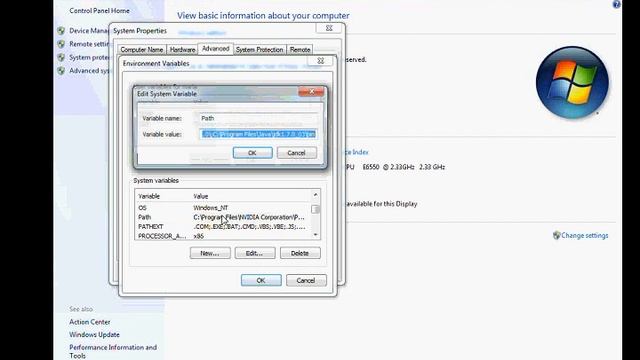This screenshot has width=640, height=360.
Task: Open Advanced system settings link
Action: [89, 71]
